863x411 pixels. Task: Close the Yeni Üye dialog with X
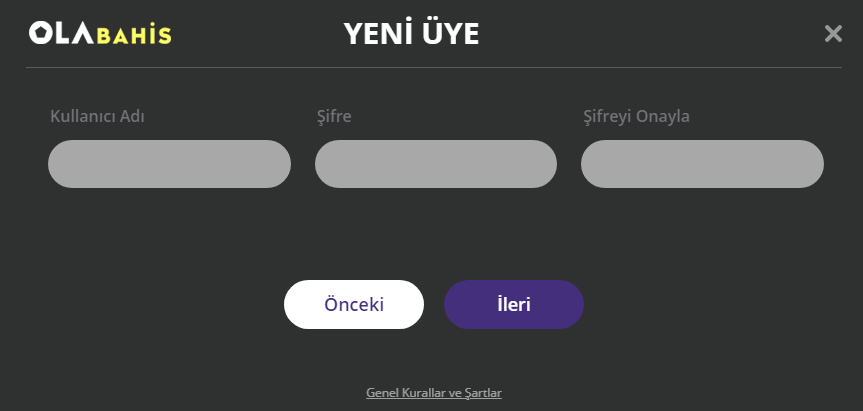833,34
